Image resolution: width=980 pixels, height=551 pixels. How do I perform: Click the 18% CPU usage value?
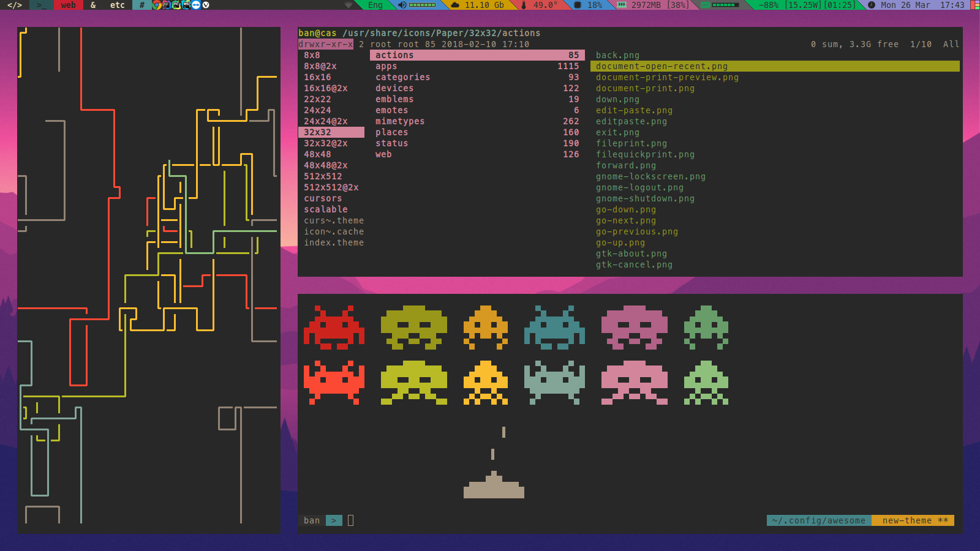pos(595,5)
